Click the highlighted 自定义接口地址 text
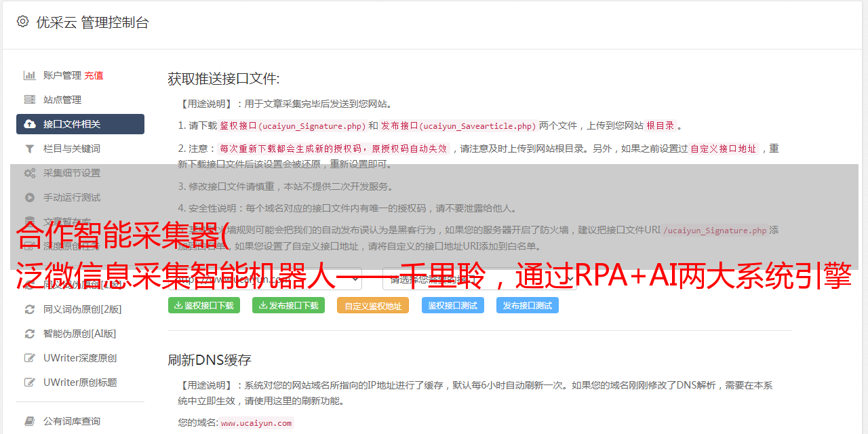The width and height of the screenshot is (868, 434). click(x=724, y=149)
